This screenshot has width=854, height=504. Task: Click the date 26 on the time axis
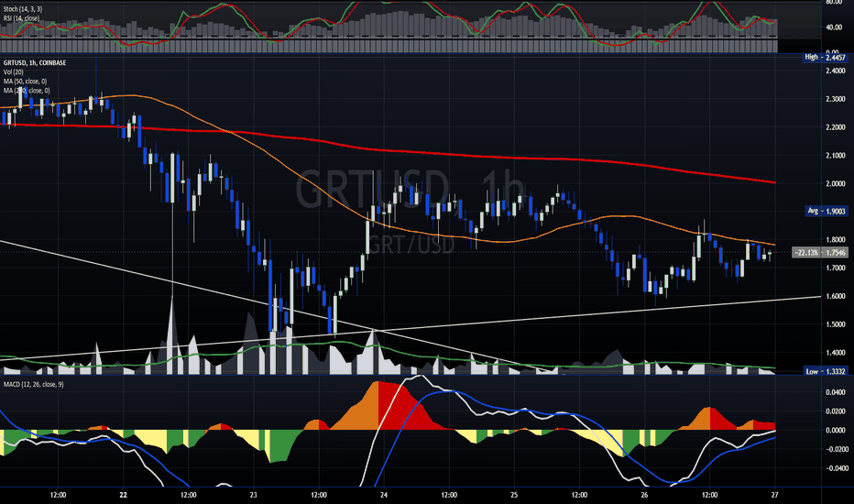(644, 495)
